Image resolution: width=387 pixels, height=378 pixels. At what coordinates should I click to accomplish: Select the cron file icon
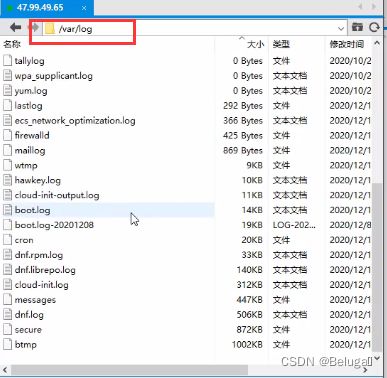coord(7,240)
